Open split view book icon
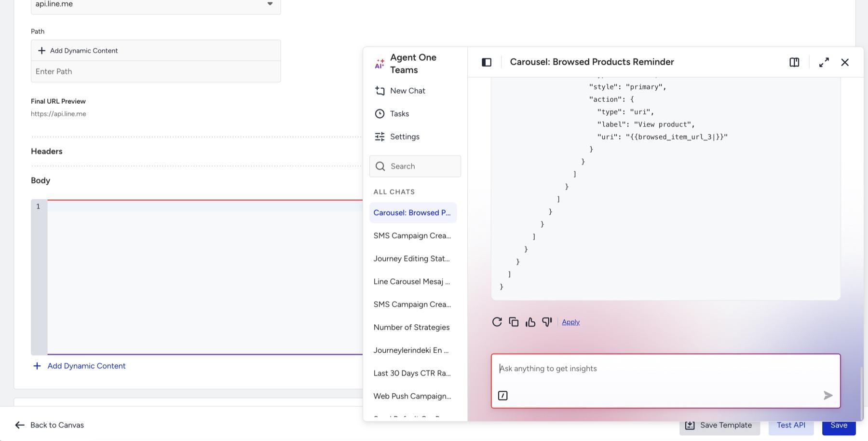The width and height of the screenshot is (868, 441). tap(794, 62)
